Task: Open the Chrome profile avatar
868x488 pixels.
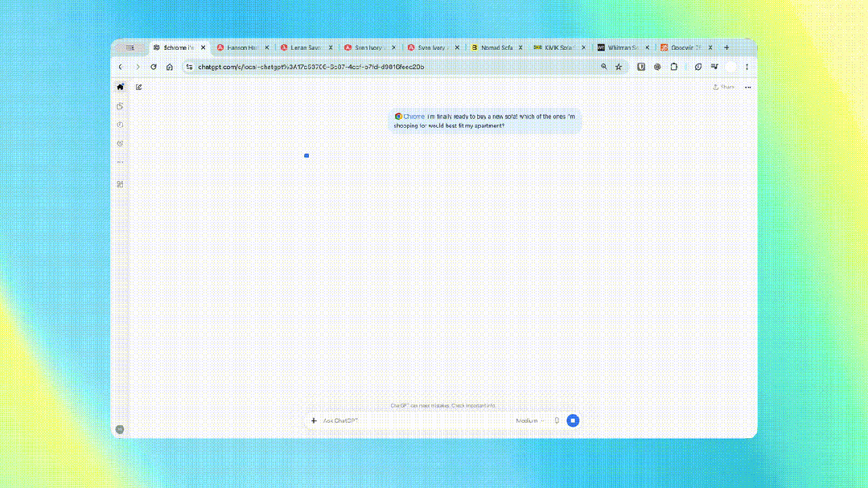Action: [731, 67]
